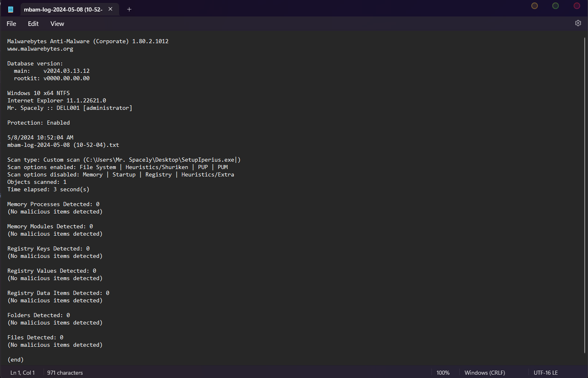Click the 'Database version:' line

pyautogui.click(x=35, y=64)
